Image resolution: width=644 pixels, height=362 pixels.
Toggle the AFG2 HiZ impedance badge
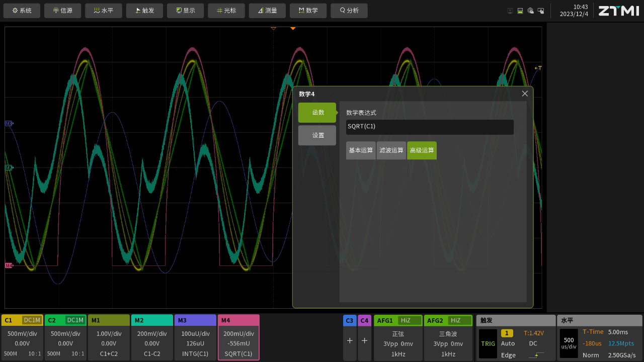click(x=459, y=320)
